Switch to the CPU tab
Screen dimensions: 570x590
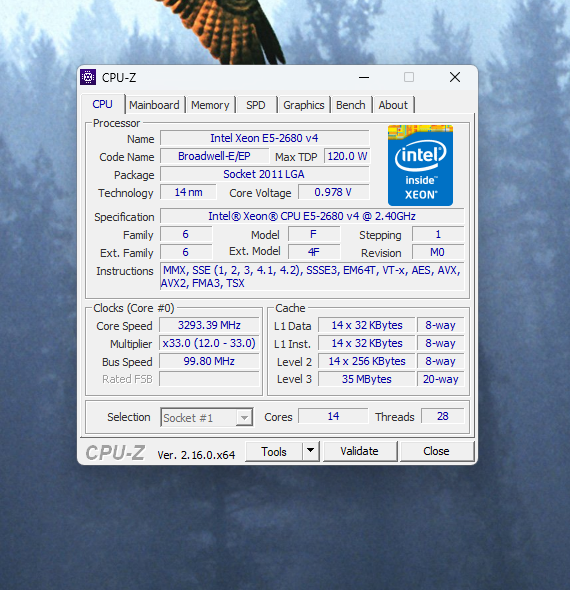(103, 104)
